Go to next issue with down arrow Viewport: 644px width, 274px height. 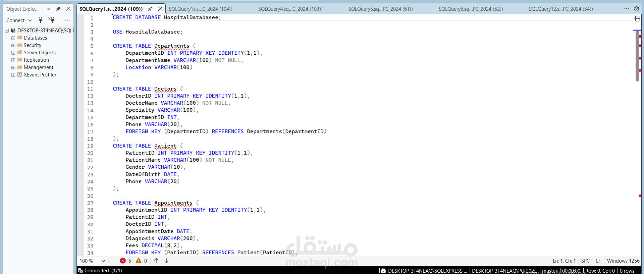coord(166,261)
